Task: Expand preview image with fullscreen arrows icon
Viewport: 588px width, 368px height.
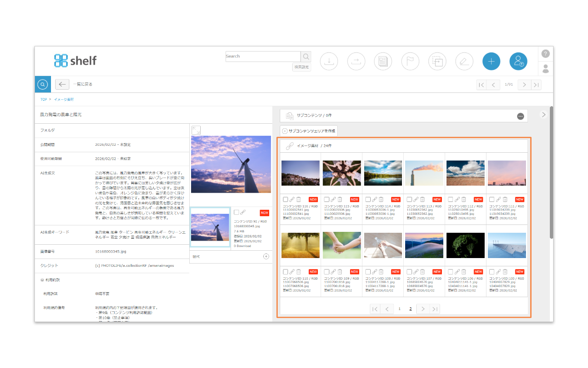Action: point(196,130)
